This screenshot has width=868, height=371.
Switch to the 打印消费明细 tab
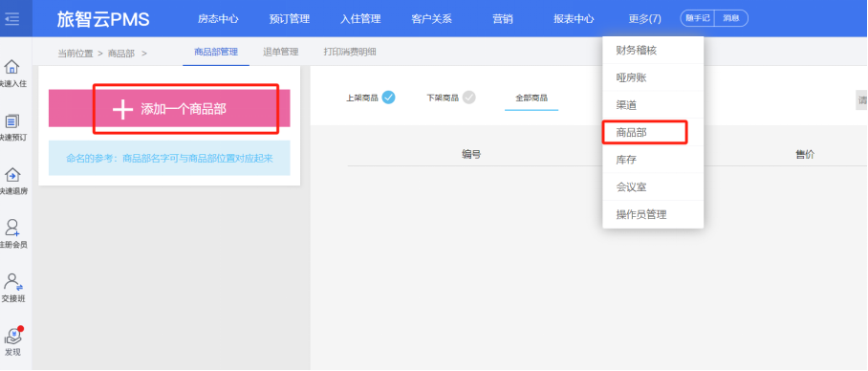tap(350, 53)
